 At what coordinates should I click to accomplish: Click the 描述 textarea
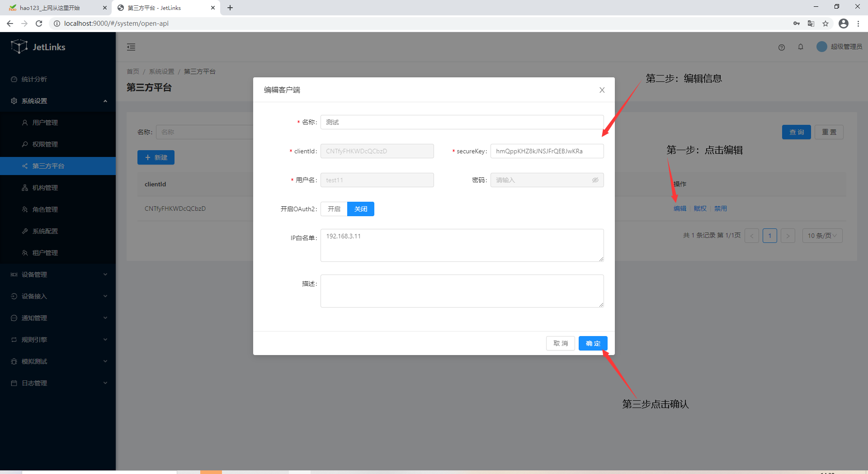(x=462, y=291)
